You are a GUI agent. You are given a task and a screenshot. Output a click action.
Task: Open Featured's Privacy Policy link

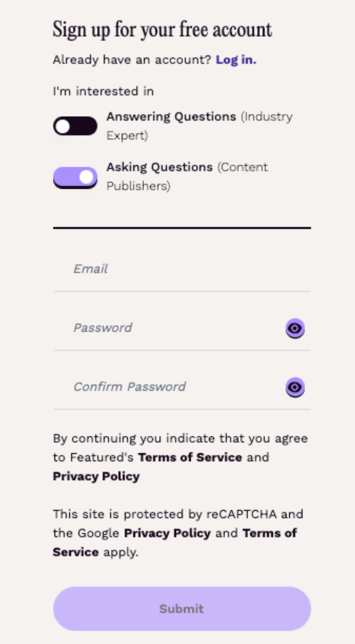pyautogui.click(x=96, y=476)
